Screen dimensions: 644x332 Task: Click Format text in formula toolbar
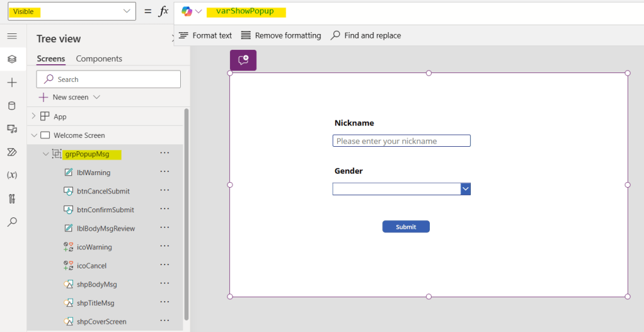pyautogui.click(x=205, y=35)
